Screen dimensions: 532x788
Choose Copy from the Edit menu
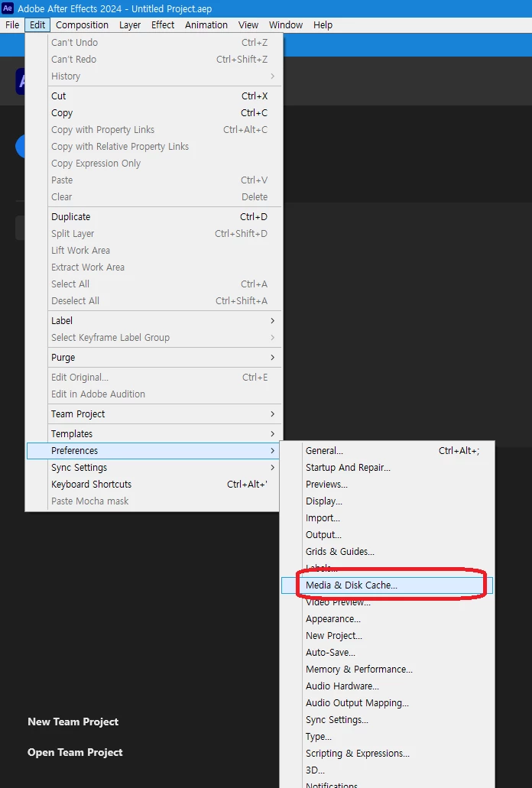pos(154,113)
